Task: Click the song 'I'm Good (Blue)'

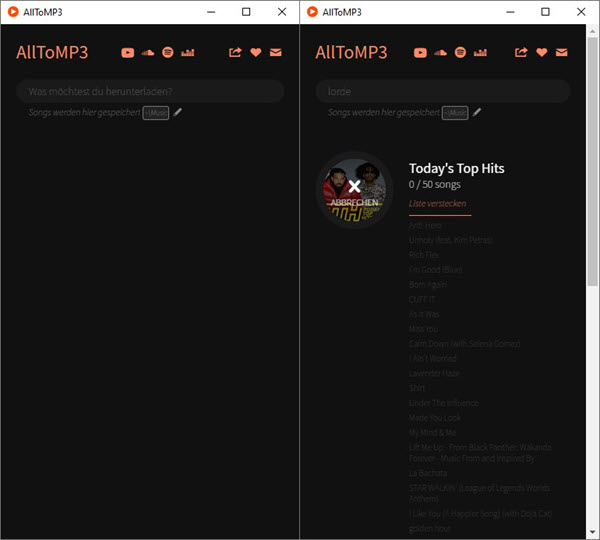Action: (435, 270)
